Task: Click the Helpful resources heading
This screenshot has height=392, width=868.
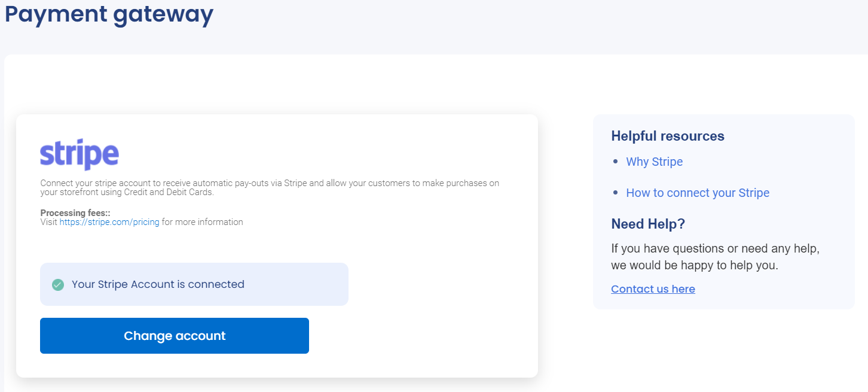Action: (667, 136)
